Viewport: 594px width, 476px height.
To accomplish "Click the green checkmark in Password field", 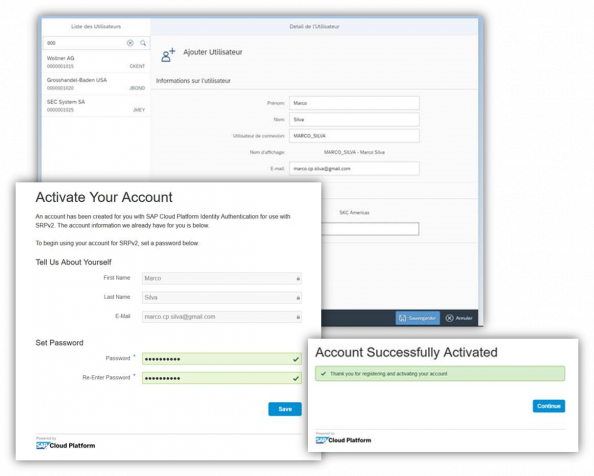I will (296, 359).
